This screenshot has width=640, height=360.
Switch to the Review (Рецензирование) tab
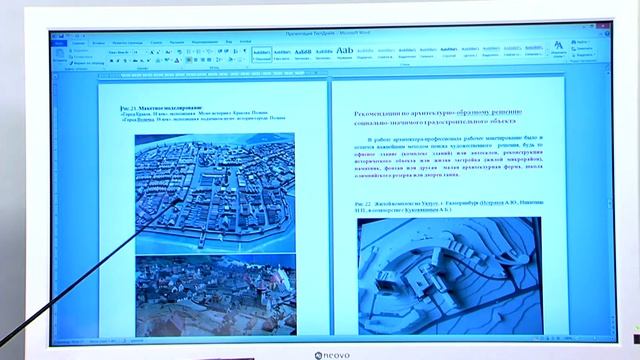(x=205, y=42)
